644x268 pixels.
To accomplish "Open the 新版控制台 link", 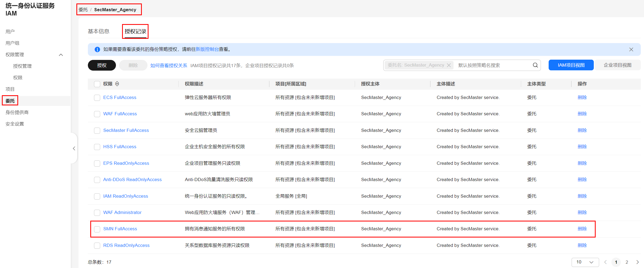I will click(x=207, y=49).
